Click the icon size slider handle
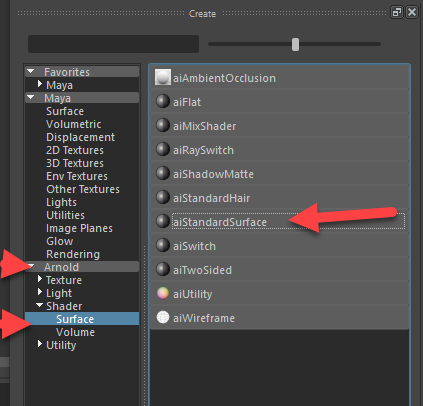The height and width of the screenshot is (406, 423). (x=295, y=44)
